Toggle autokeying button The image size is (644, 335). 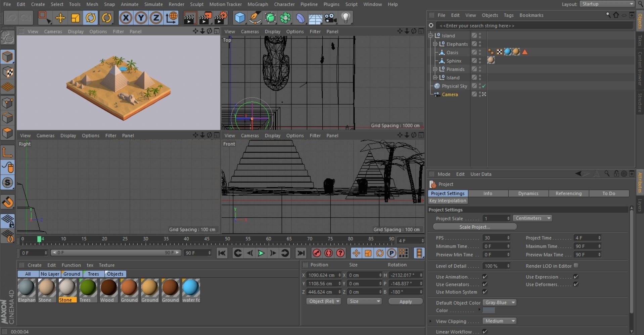tap(328, 253)
